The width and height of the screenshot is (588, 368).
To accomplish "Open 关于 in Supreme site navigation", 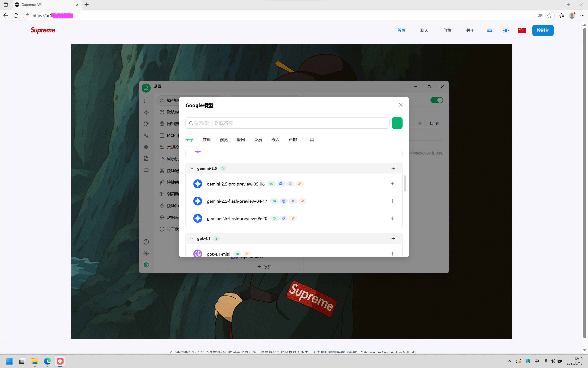I will pos(470,30).
